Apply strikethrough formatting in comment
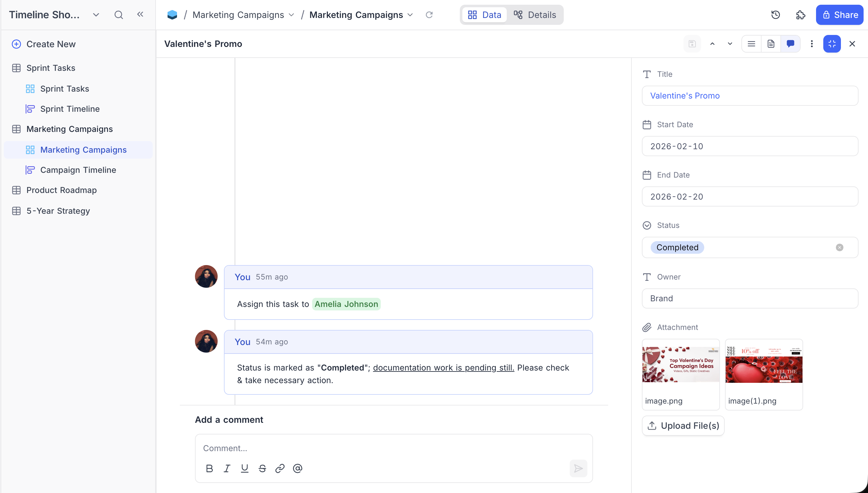 tap(262, 468)
